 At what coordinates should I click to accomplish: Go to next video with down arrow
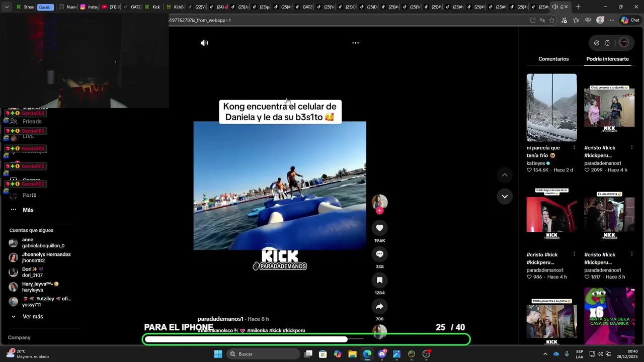pyautogui.click(x=505, y=196)
